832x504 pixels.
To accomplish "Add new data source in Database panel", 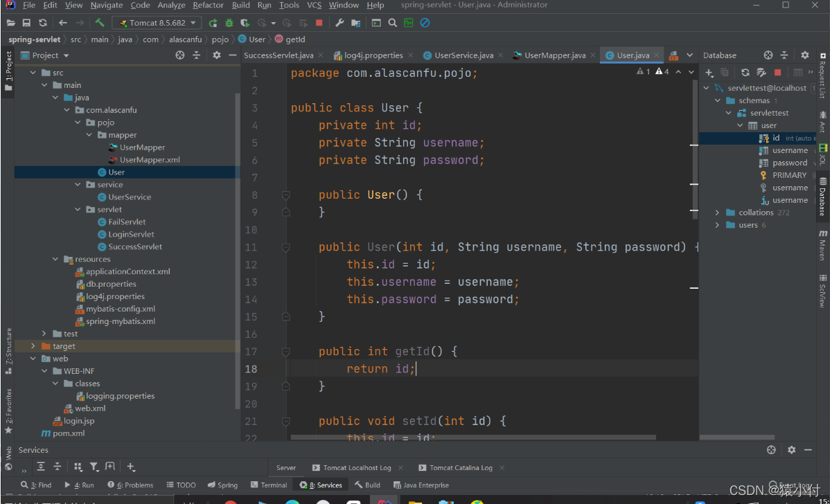I will pyautogui.click(x=709, y=72).
